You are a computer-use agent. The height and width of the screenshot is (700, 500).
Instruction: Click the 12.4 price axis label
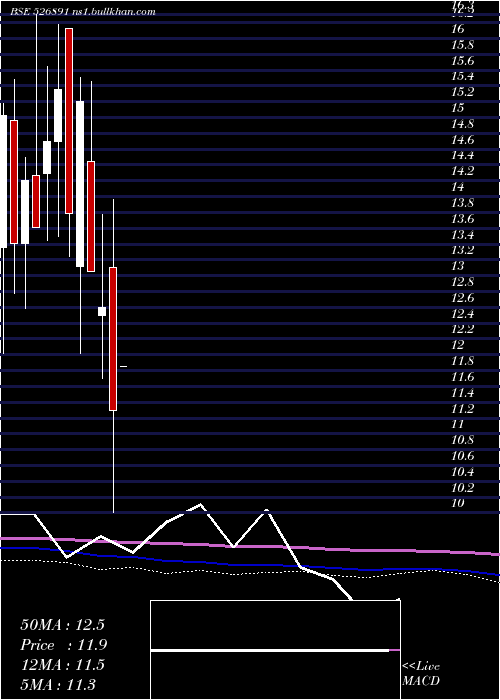click(x=462, y=313)
